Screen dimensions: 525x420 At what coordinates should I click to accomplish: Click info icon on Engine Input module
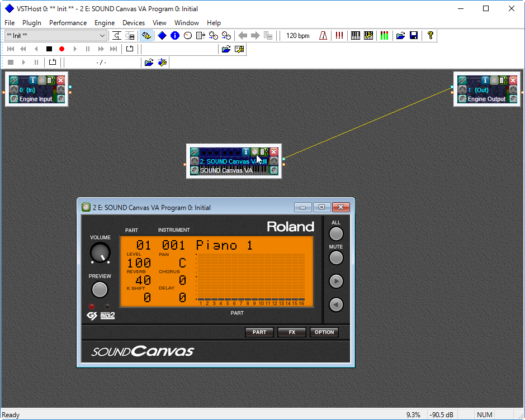tap(32, 80)
